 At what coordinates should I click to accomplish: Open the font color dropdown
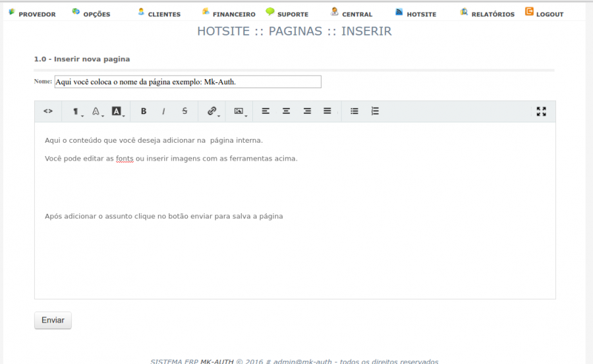tap(97, 111)
